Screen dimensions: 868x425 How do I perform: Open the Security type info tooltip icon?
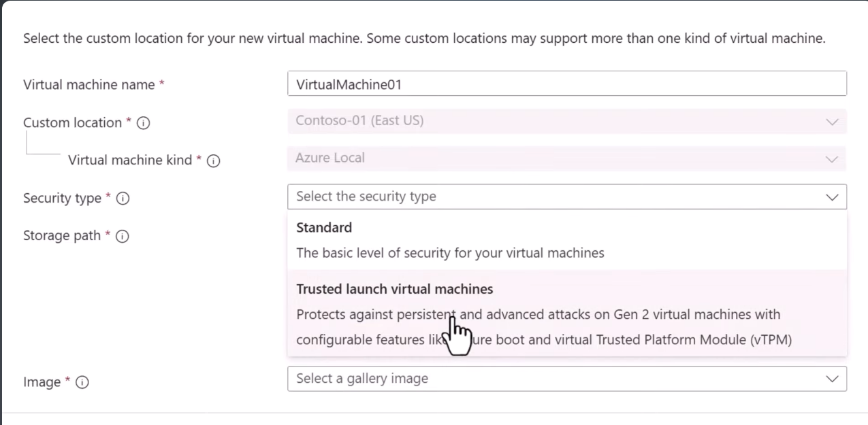123,199
